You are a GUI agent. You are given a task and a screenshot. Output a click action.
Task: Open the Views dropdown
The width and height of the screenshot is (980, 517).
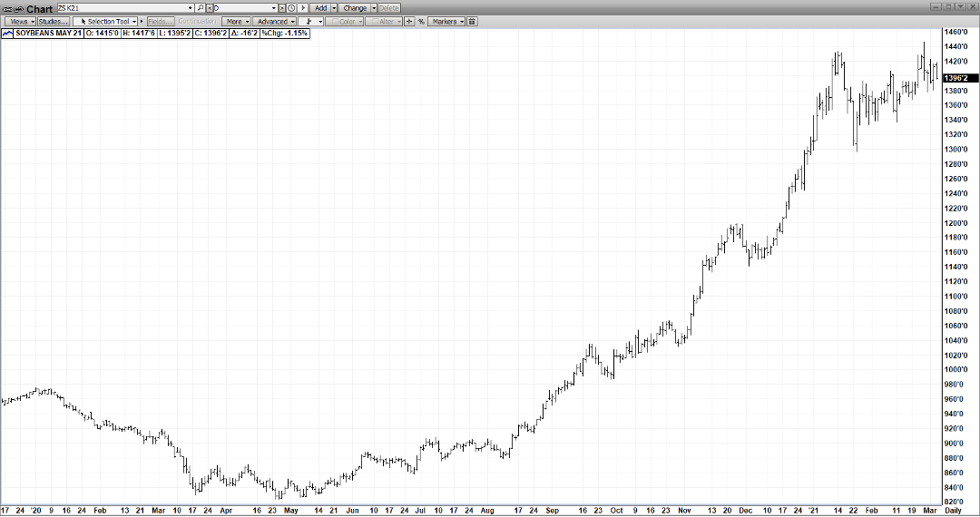(20, 21)
